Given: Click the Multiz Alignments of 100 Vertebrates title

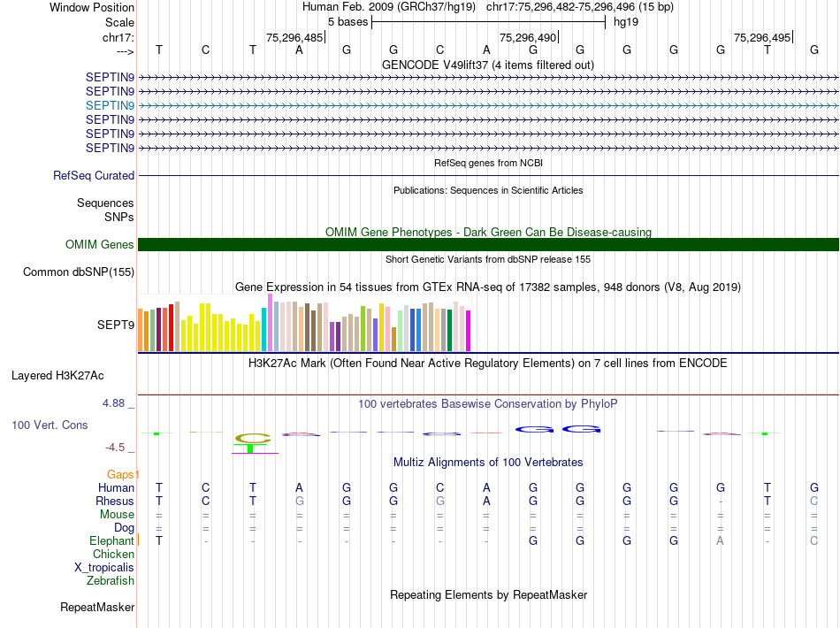Looking at the screenshot, I should click(x=488, y=463).
